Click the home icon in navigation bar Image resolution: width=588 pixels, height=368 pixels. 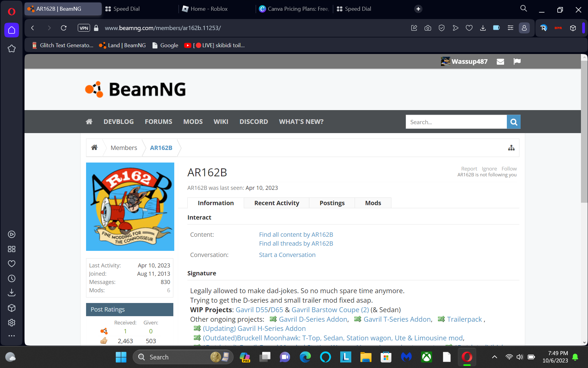(89, 122)
